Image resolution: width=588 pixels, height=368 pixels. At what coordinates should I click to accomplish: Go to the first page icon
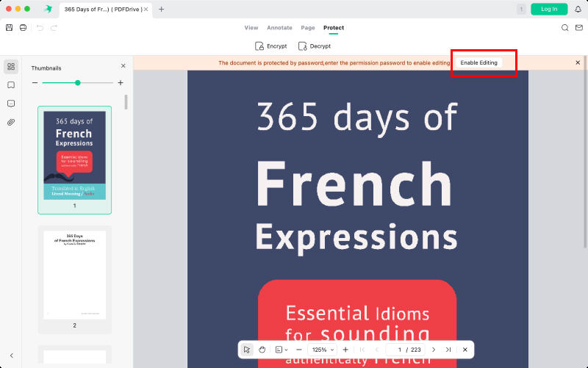pos(362,350)
